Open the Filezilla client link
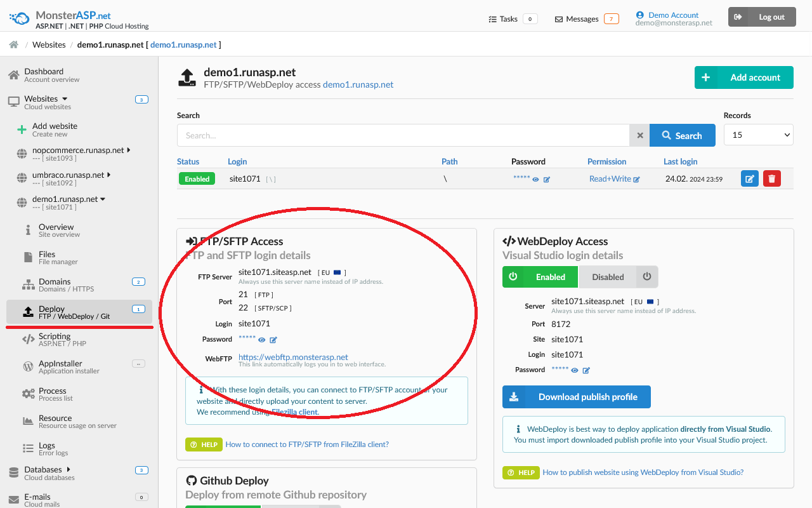Screen dimensions: 812x508 [x=295, y=412]
